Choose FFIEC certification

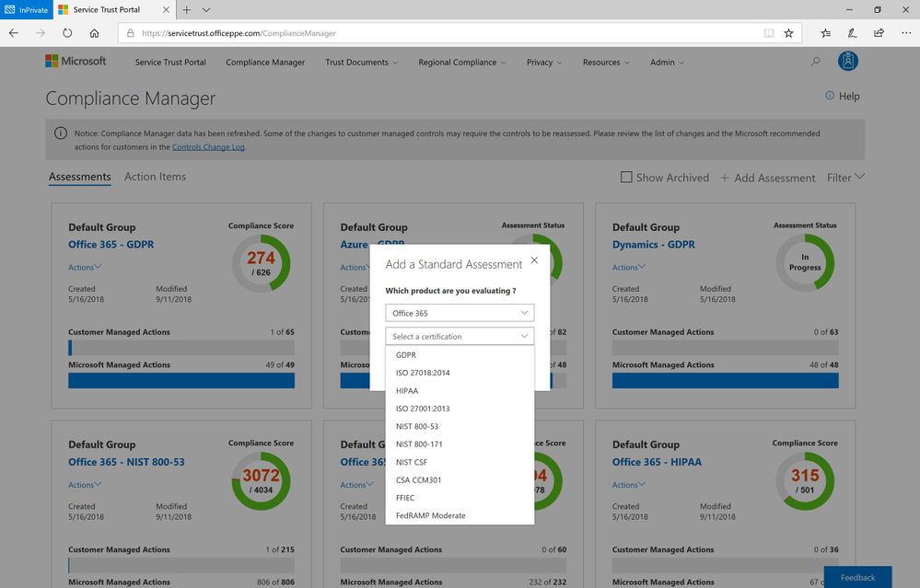click(x=460, y=498)
